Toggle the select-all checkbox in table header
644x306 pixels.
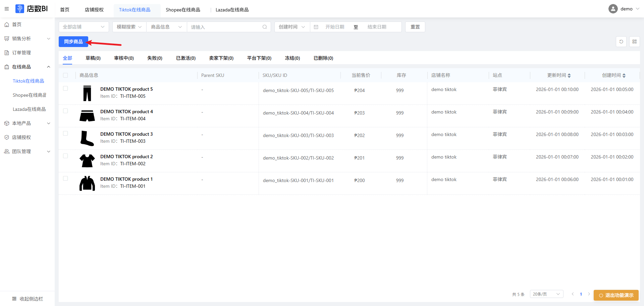(x=65, y=75)
